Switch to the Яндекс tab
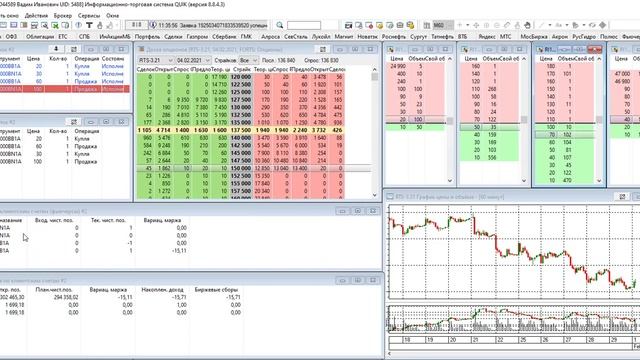 click(x=487, y=36)
